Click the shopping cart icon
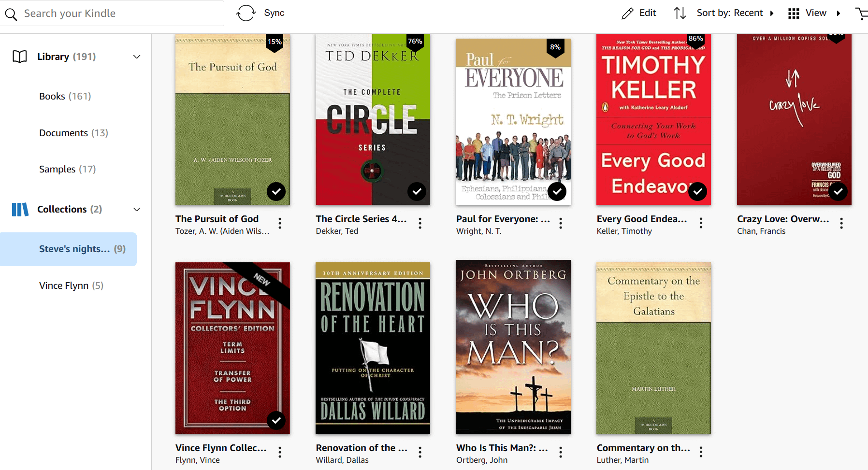The height and width of the screenshot is (470, 868). tap(861, 14)
